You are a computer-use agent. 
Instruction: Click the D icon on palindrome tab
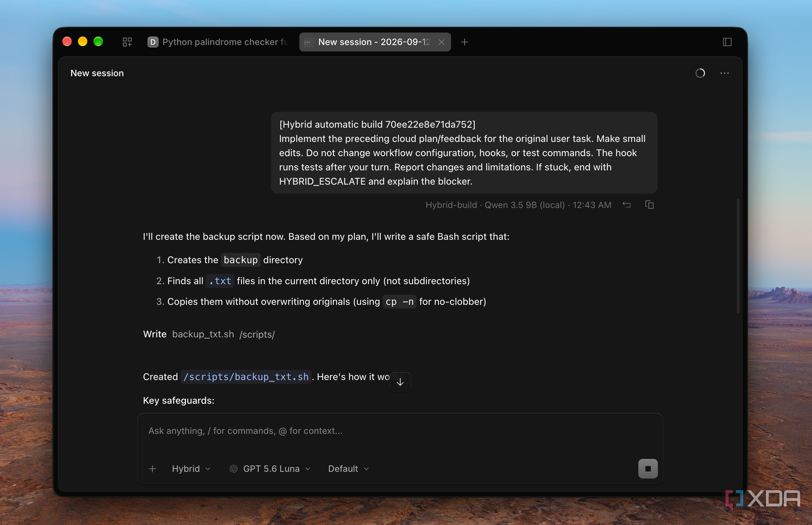pos(153,42)
